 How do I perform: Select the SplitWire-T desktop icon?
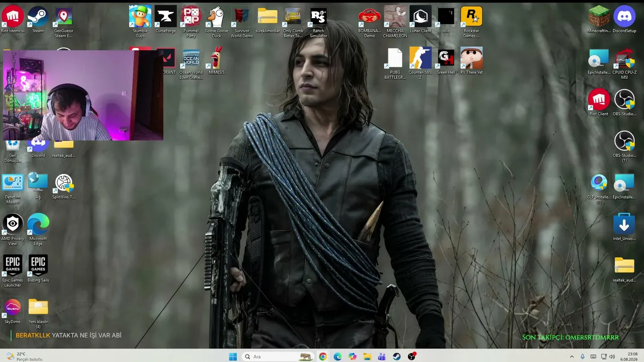click(x=63, y=186)
